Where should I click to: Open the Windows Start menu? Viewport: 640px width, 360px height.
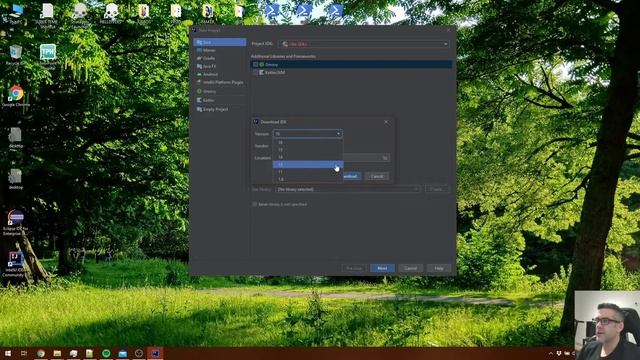[x=7, y=353]
